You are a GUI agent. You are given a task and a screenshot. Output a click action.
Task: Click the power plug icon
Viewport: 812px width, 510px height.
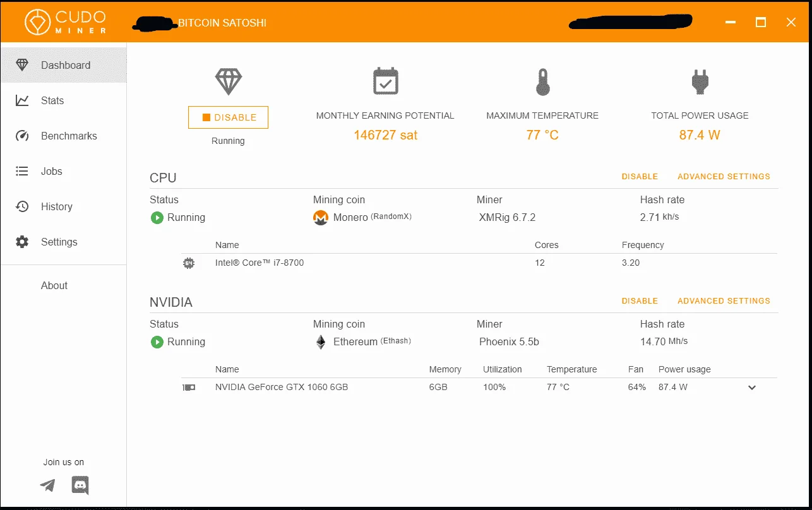coord(700,81)
